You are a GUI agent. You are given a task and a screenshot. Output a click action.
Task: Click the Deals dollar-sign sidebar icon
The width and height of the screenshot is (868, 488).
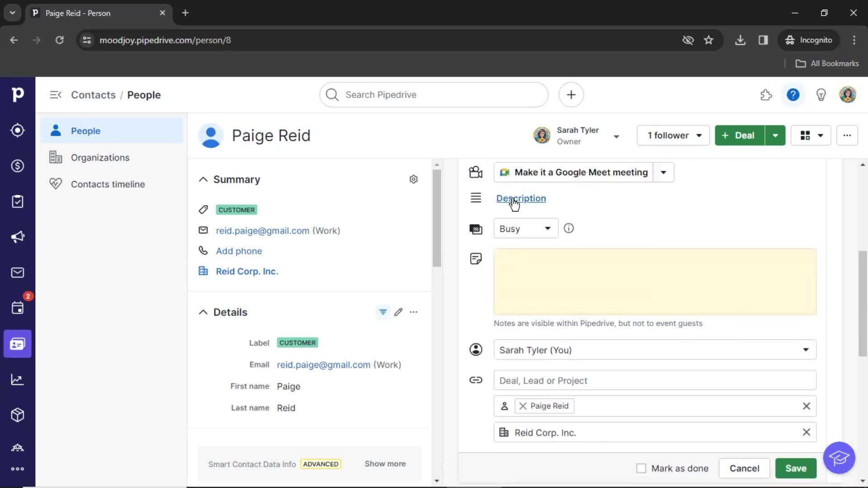point(17,166)
